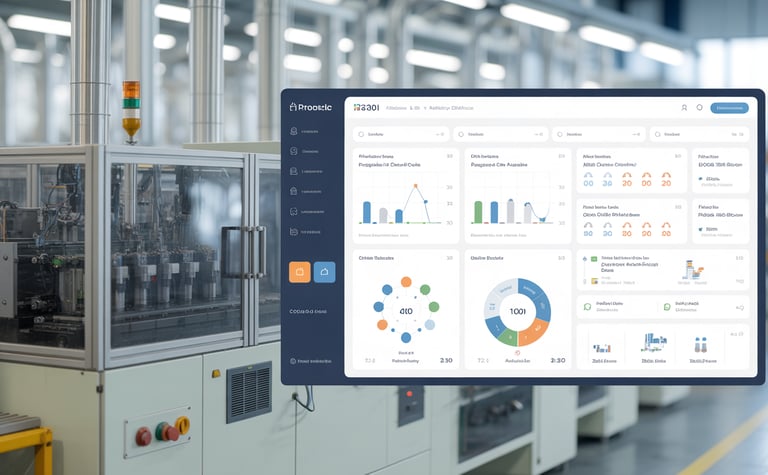Viewport: 768px width, 475px height.
Task: Click the small red icon below the donut chart
Action: click(518, 353)
